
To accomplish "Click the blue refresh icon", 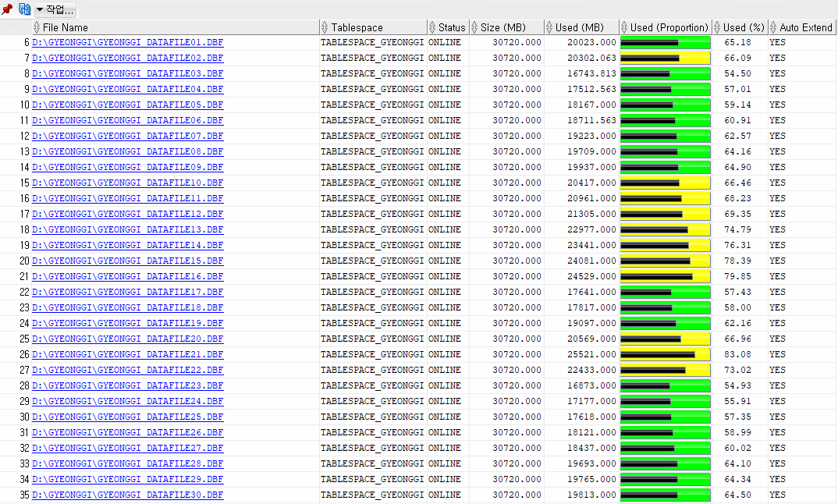I will coord(24,9).
